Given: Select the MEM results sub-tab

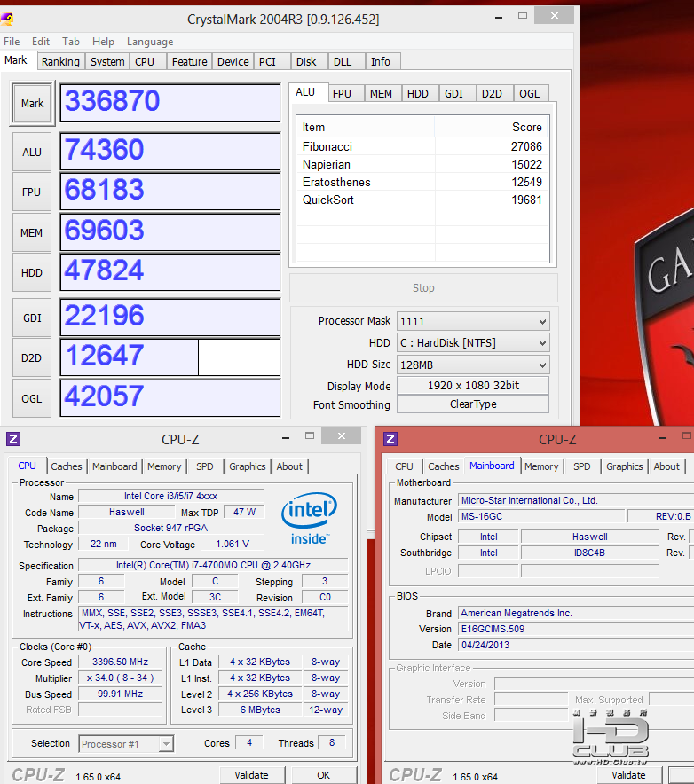Looking at the screenshot, I should coord(382,93).
